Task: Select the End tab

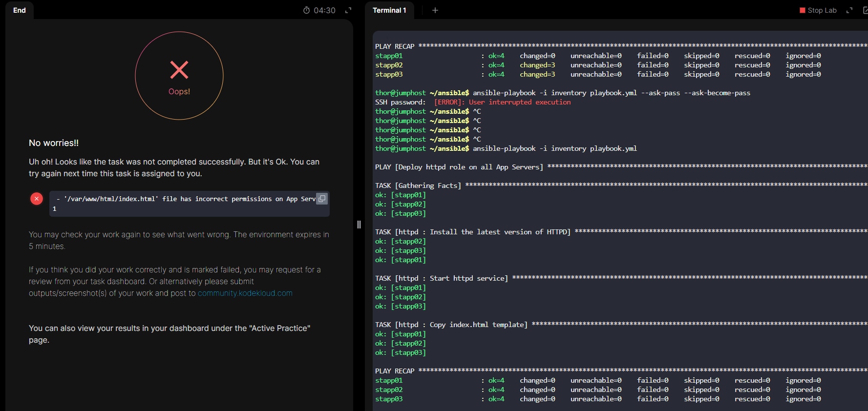Action: pos(20,10)
